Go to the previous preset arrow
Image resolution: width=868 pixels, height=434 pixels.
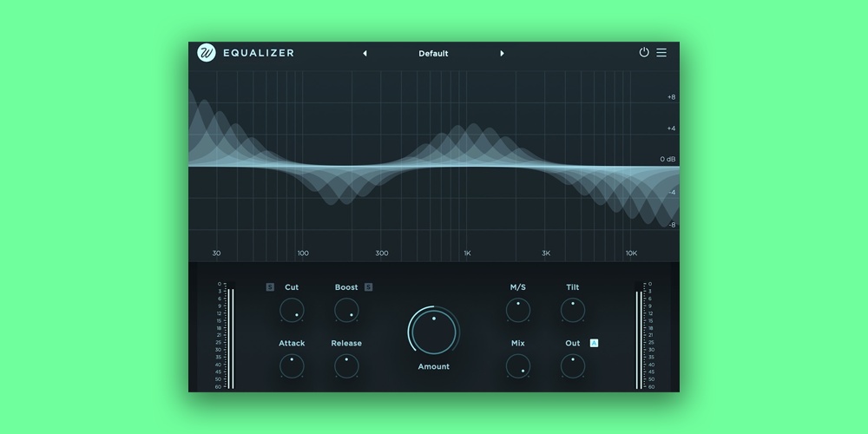click(x=365, y=54)
